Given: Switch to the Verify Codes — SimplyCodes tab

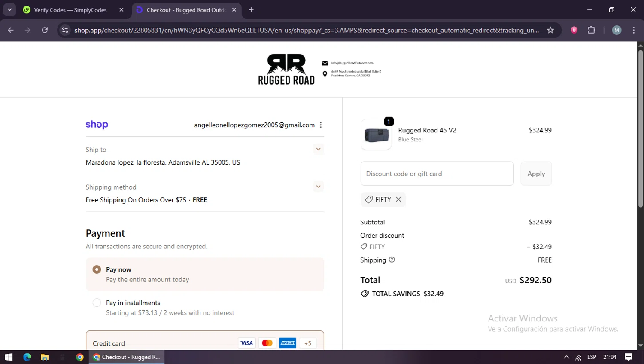Looking at the screenshot, I should tap(70, 10).
